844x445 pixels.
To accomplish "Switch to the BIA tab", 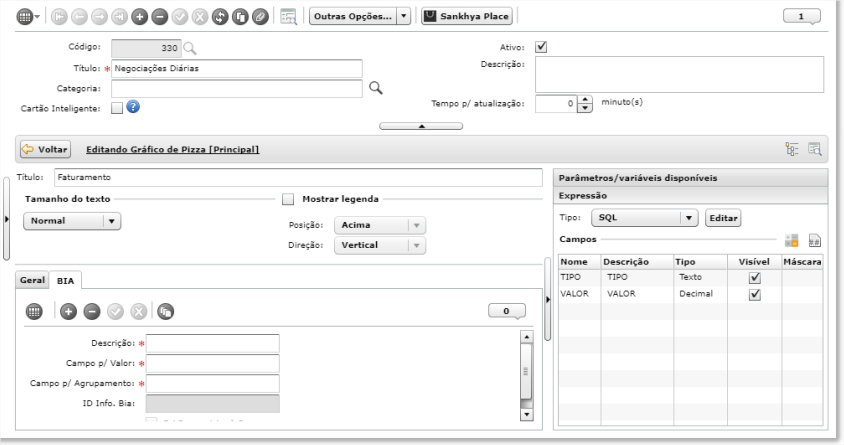I will click(65, 280).
